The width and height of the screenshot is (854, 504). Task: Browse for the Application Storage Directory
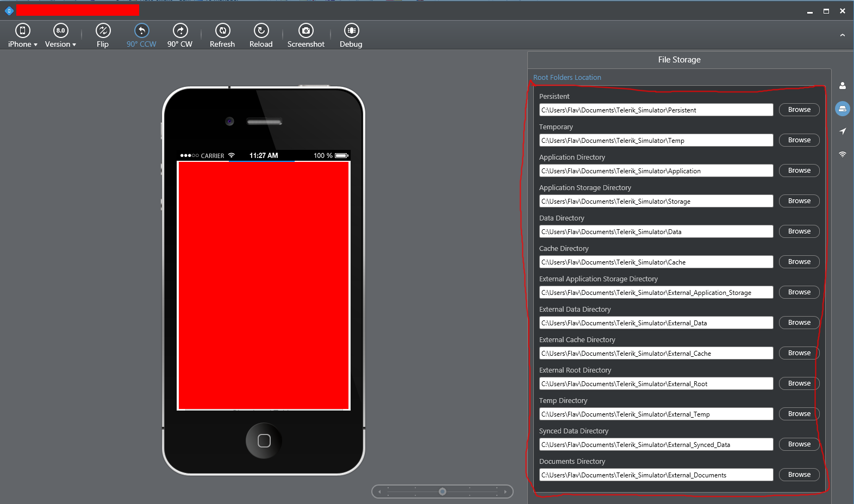tap(799, 201)
